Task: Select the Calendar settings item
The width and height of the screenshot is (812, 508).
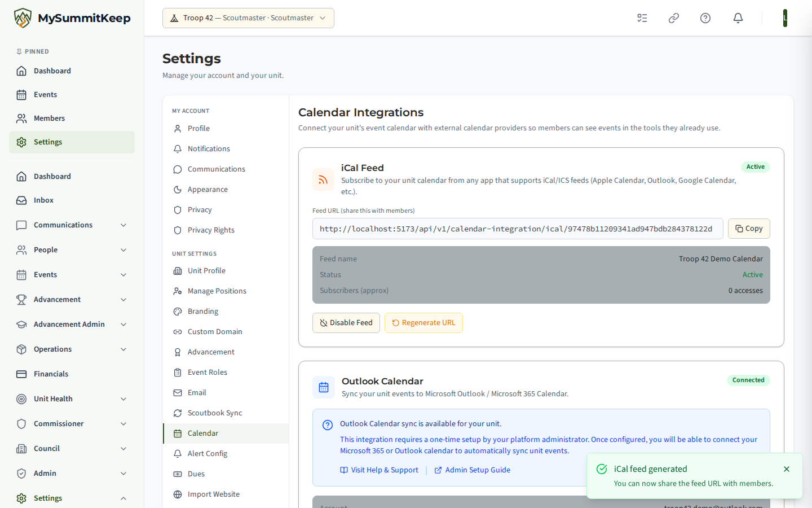Action: click(x=226, y=433)
